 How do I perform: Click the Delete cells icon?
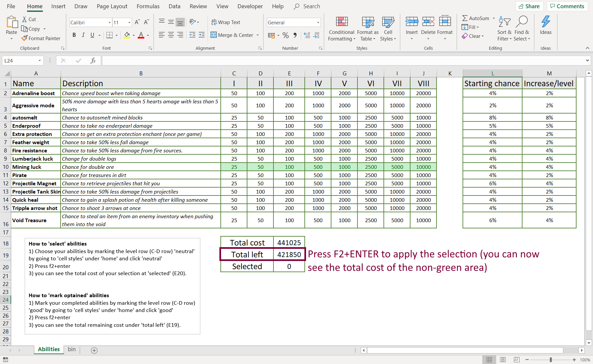(428, 22)
